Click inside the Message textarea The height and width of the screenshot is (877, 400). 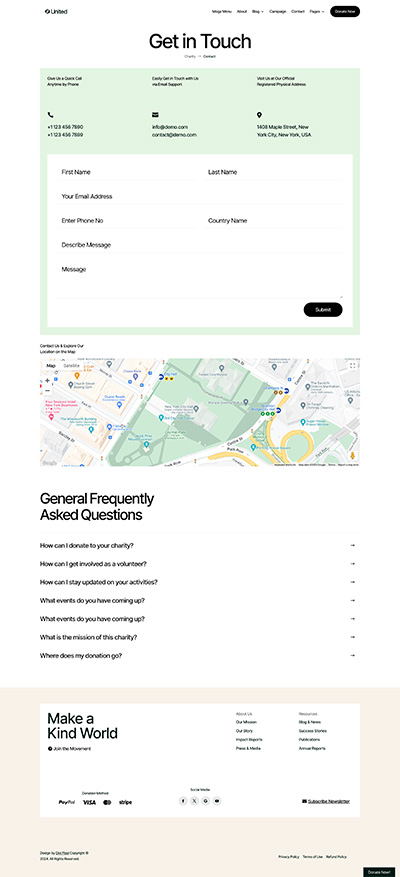(x=200, y=280)
